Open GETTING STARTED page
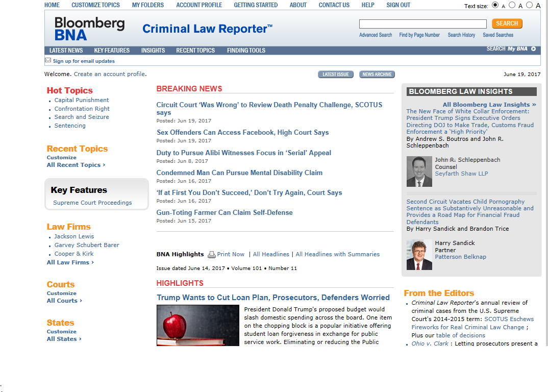 [256, 5]
